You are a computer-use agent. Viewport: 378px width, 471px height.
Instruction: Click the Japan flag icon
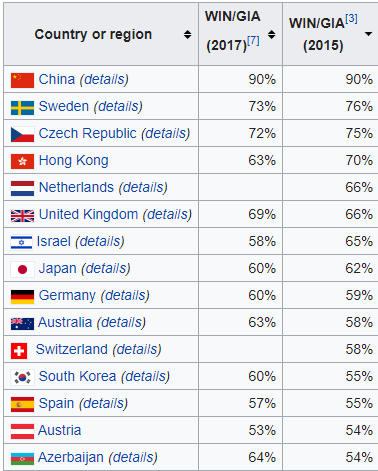pos(22,269)
